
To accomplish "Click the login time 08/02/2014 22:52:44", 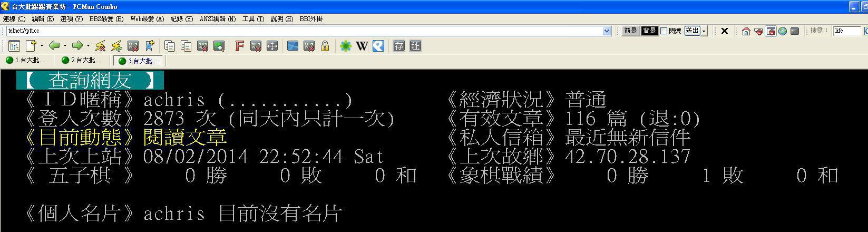I will 243,157.
